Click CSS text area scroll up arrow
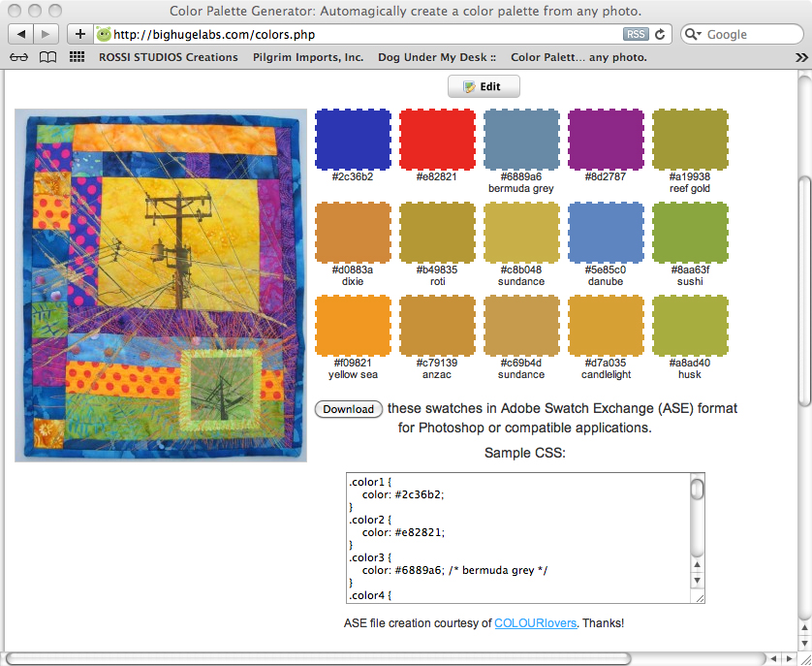 pos(698,565)
